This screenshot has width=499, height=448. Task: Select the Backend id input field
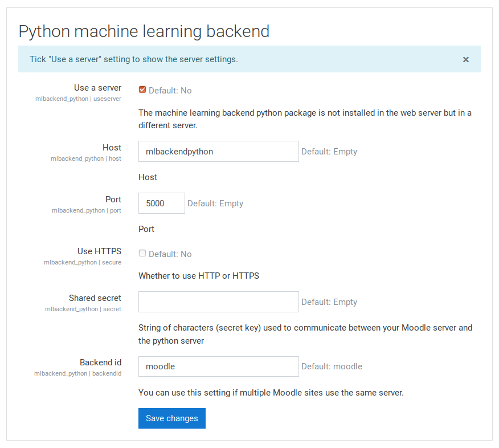[218, 366]
